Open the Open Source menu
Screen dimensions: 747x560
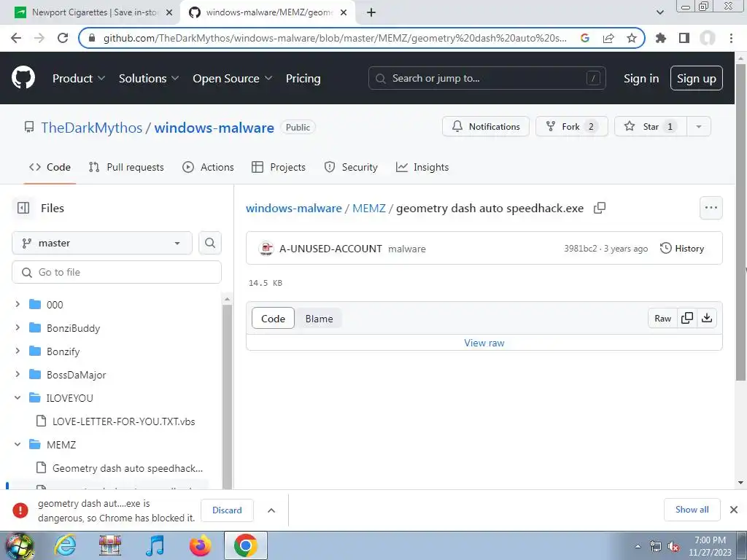pos(233,78)
